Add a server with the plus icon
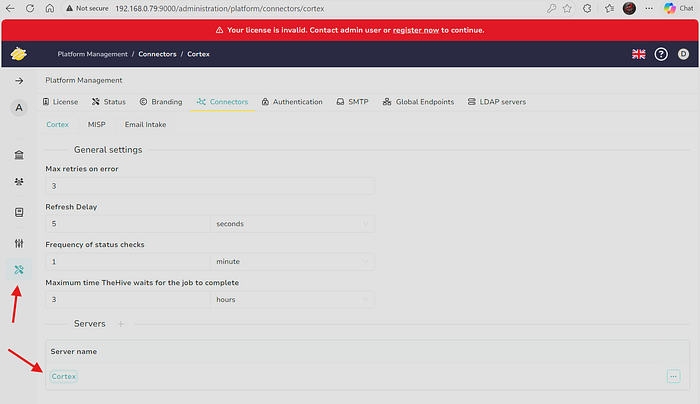Viewport: 700px width, 404px height. pos(121,324)
